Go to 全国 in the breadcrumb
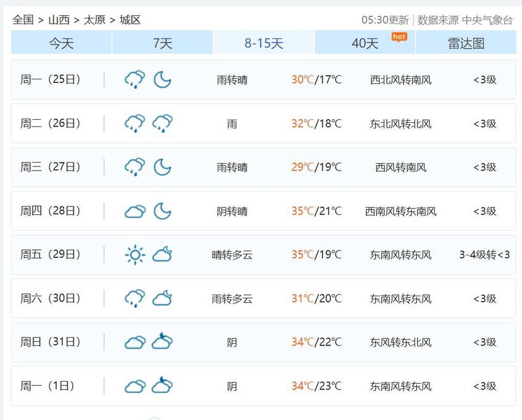Screen dimensions: 522x420 [x=23, y=19]
